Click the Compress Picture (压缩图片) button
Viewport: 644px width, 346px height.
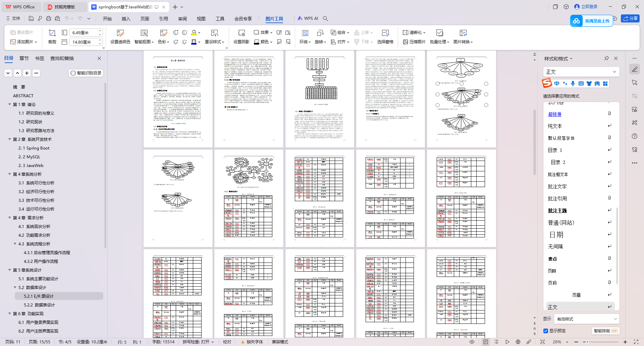point(414,42)
